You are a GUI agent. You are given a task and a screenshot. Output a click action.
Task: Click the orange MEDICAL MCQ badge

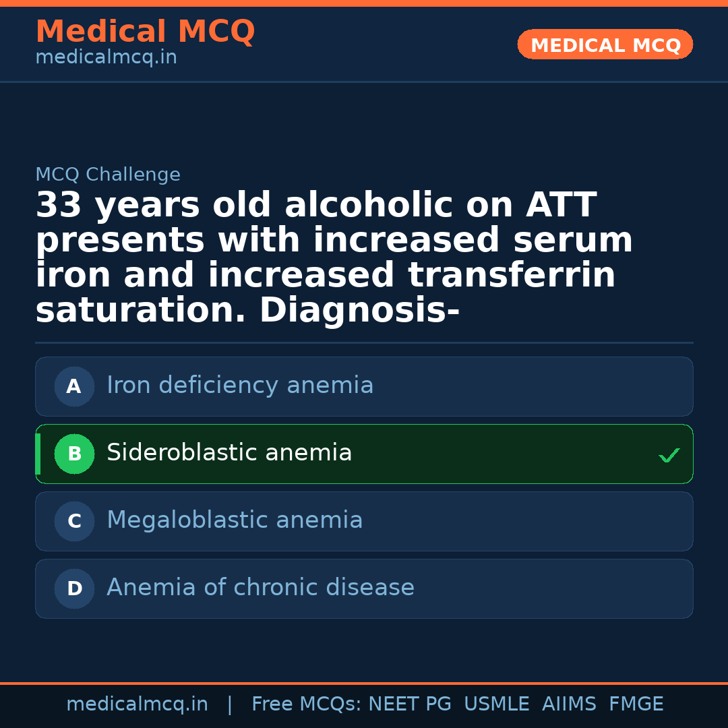click(x=605, y=45)
